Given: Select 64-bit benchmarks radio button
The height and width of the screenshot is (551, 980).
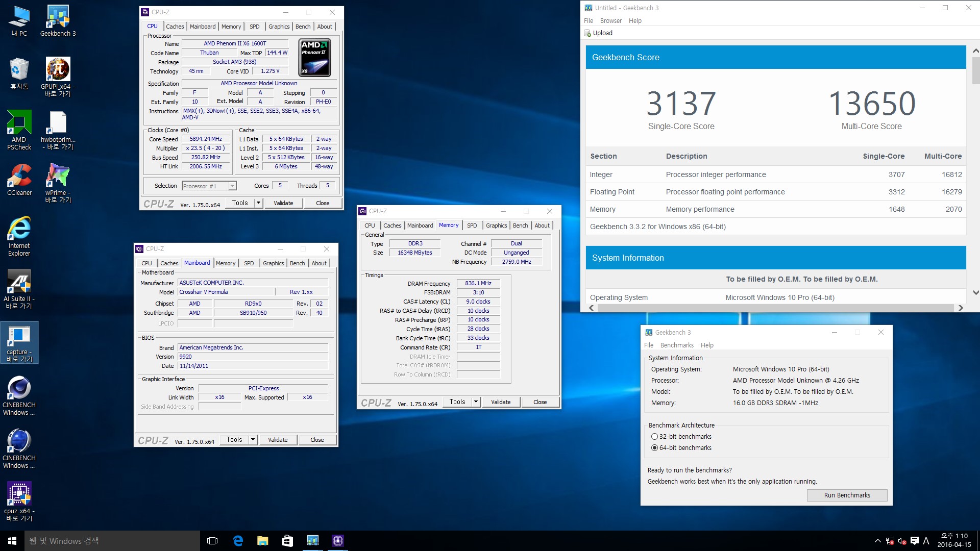Looking at the screenshot, I should [x=654, y=448].
